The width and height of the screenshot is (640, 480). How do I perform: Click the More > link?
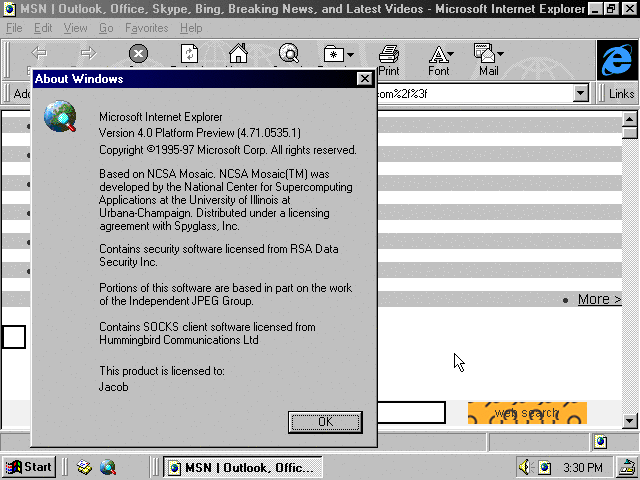pyautogui.click(x=599, y=299)
